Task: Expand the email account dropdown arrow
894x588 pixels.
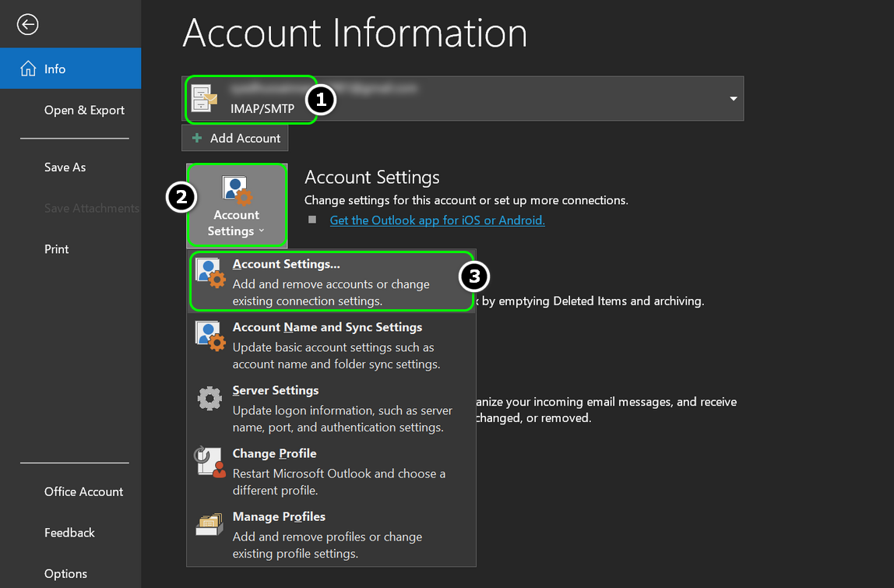Action: click(x=733, y=99)
